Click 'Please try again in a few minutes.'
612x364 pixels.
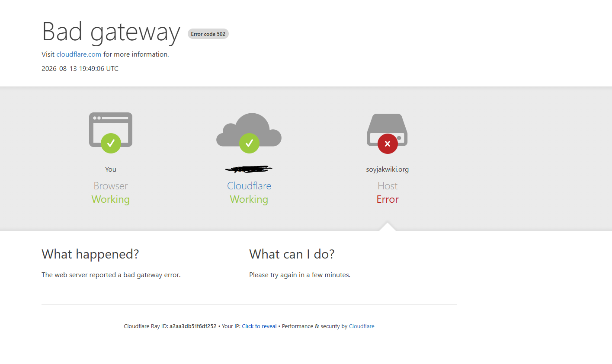coord(300,275)
